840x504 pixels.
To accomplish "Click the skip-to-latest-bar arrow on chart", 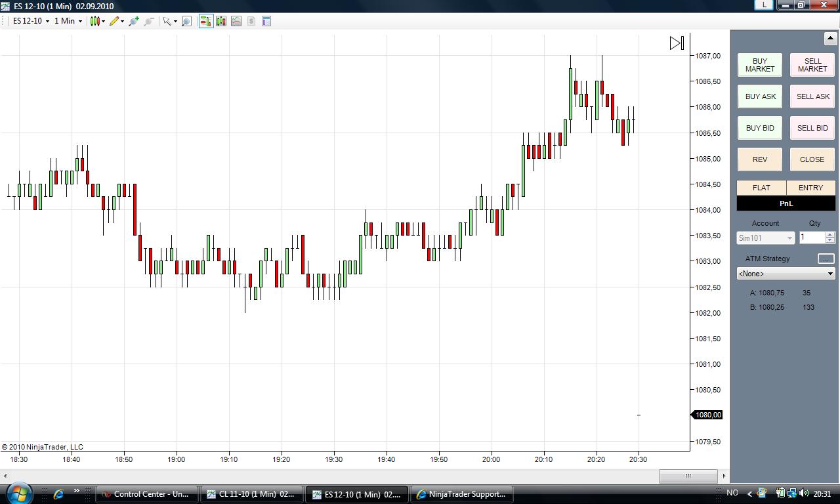I will coord(677,43).
